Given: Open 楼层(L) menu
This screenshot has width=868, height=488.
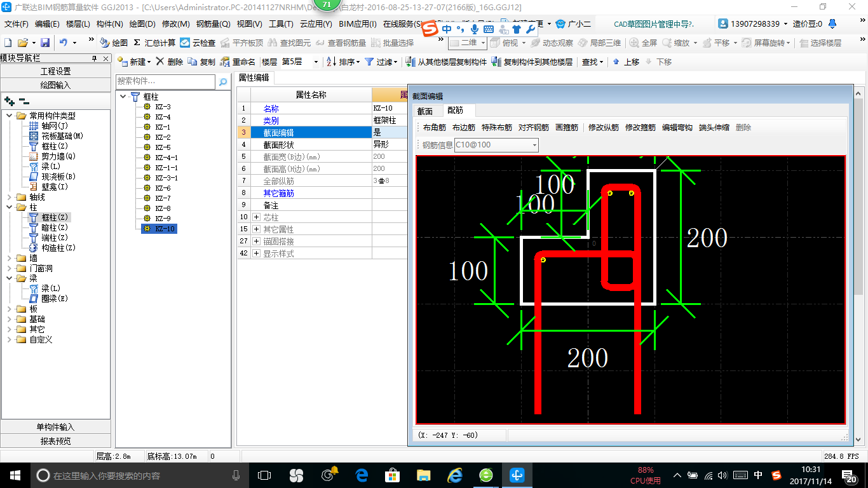Looking at the screenshot, I should click(x=78, y=24).
